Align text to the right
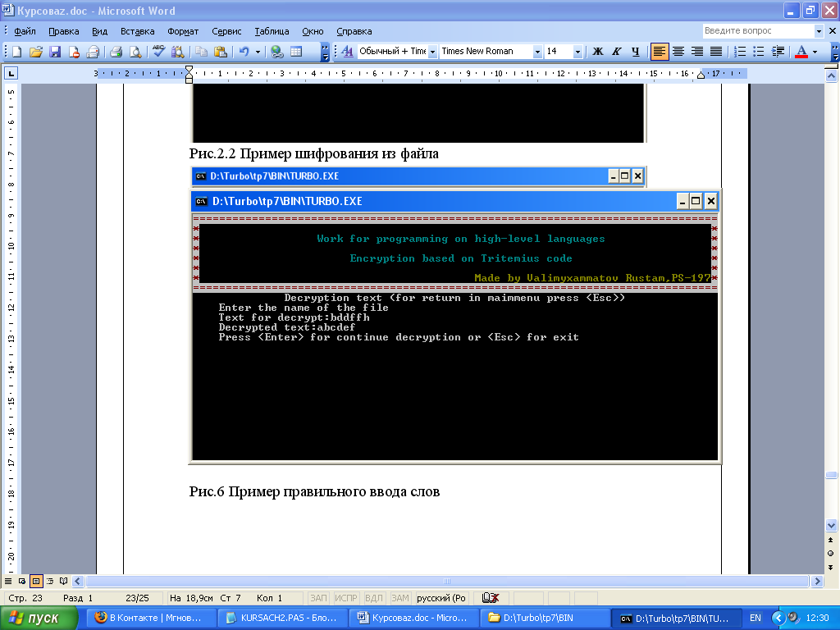Screen dimensions: 840x630 click(697, 52)
